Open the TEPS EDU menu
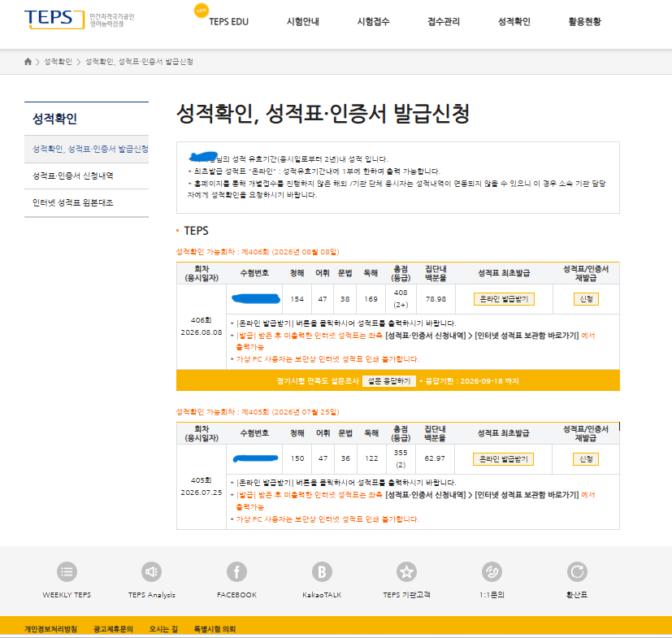The width and height of the screenshot is (672, 638). (228, 21)
